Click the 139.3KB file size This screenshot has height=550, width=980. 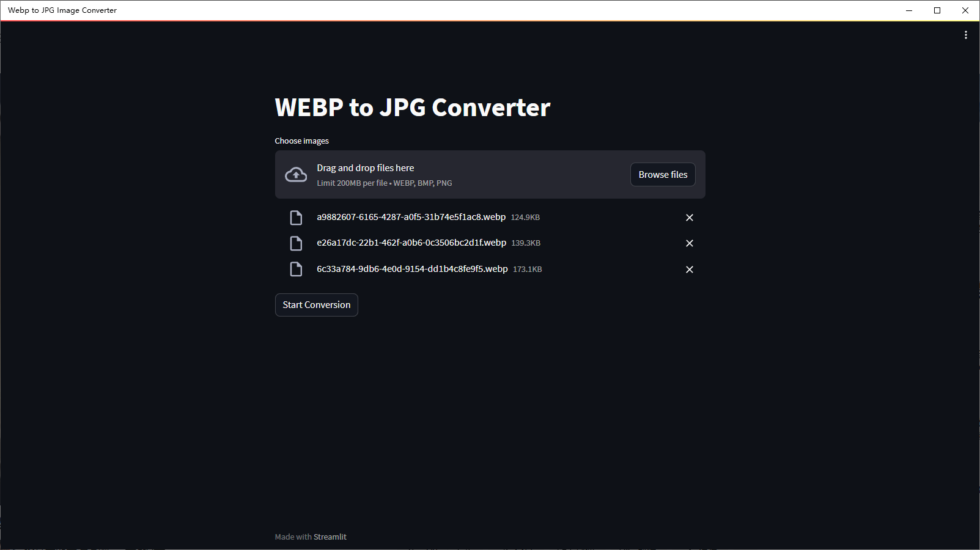point(526,243)
